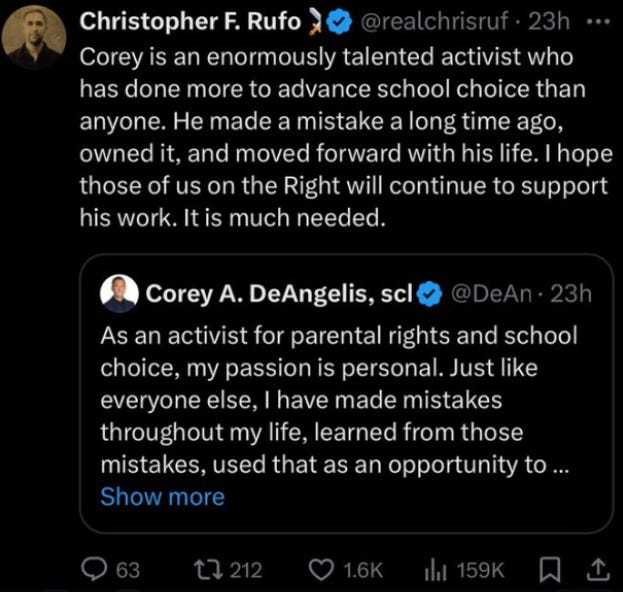This screenshot has height=592, width=623.
Task: Open Christopher F. Rufo's profile picture
Action: (x=34, y=38)
